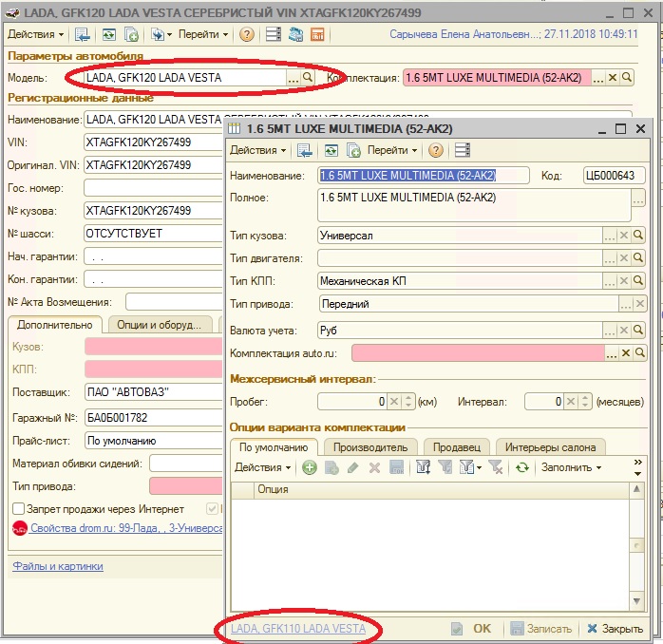
Task: Open search icon beside Тип кузова field
Action: tap(639, 236)
